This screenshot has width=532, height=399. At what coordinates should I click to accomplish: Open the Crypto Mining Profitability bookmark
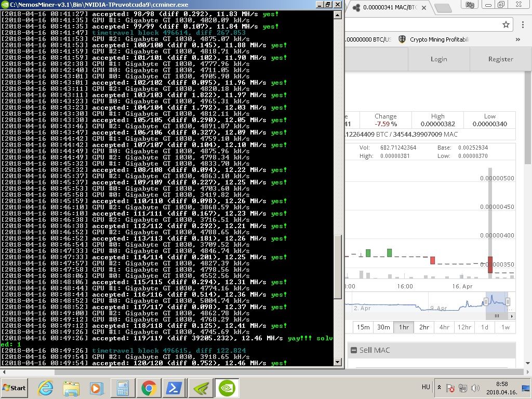(x=434, y=39)
